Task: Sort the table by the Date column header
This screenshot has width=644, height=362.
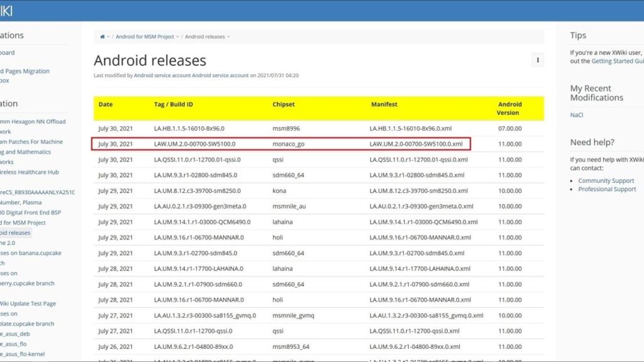Action: (x=106, y=104)
